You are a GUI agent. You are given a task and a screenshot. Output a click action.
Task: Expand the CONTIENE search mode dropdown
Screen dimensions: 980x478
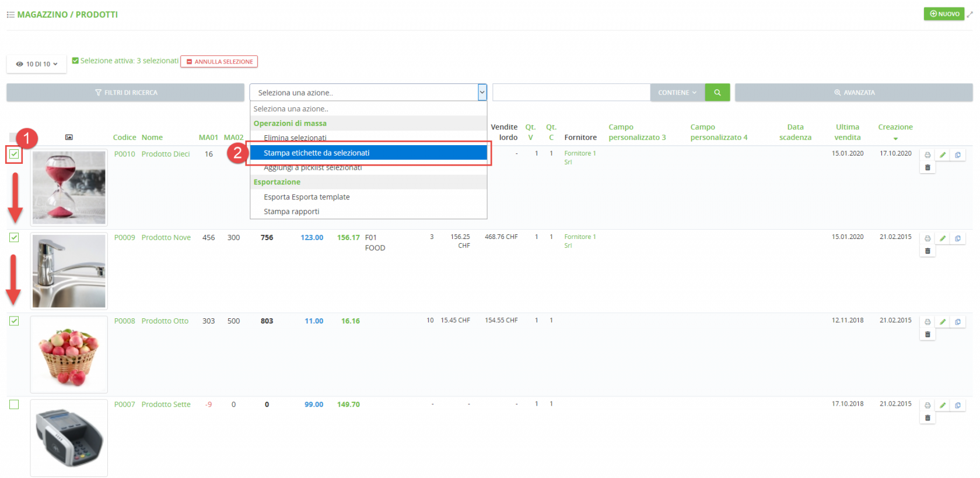(677, 93)
